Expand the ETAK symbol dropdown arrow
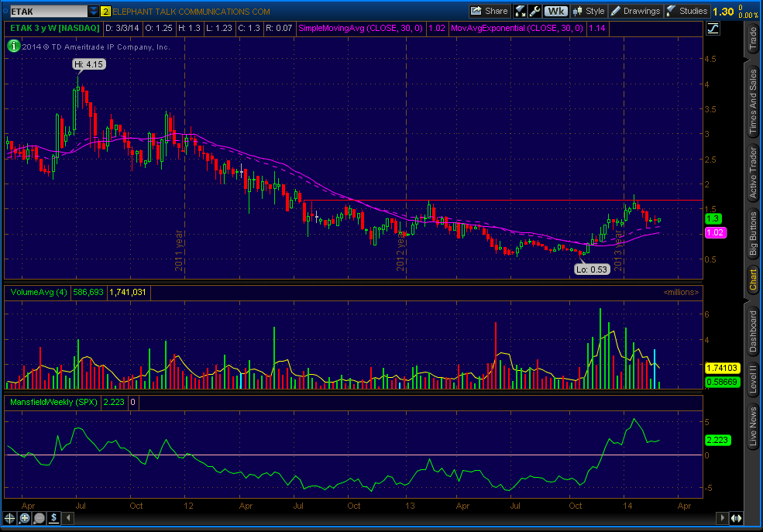The height and width of the screenshot is (532, 763). tap(94, 12)
